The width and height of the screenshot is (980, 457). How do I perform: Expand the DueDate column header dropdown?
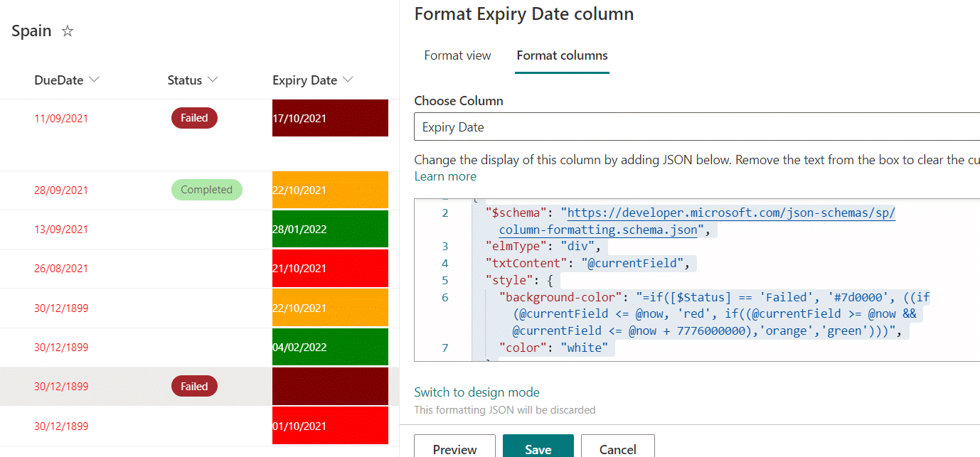[x=95, y=80]
